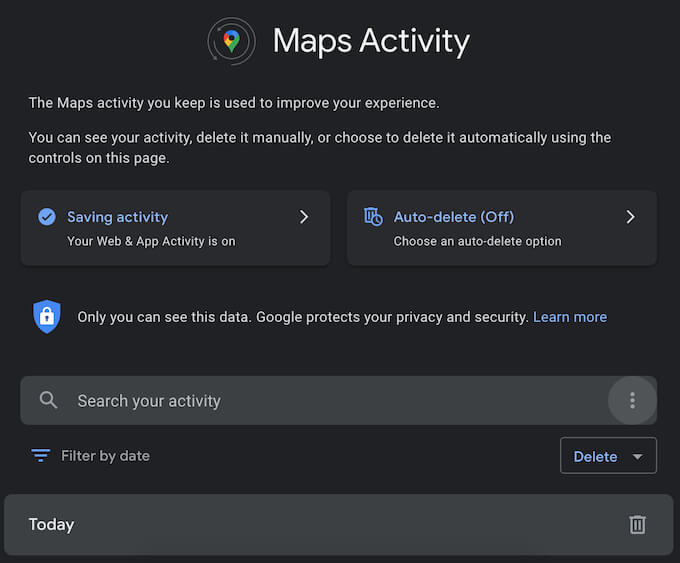Click the Saving activity checkmark icon
The image size is (680, 563).
pos(47,217)
